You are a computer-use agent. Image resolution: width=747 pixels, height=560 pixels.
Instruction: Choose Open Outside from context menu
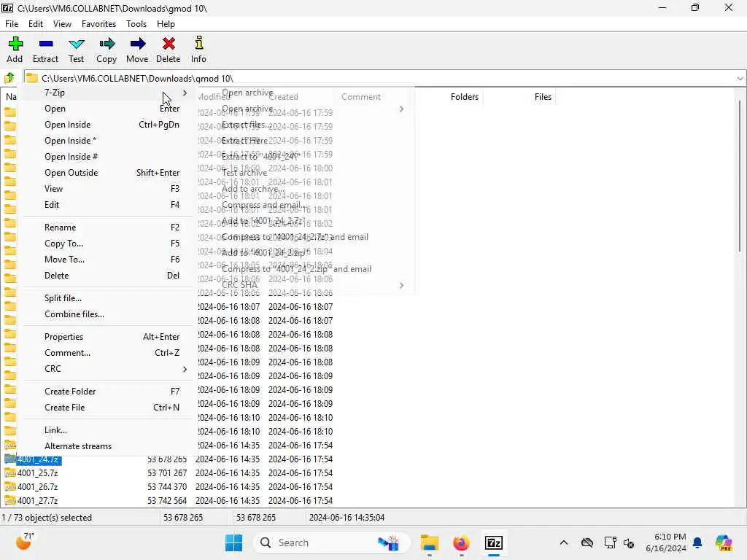coord(107,172)
